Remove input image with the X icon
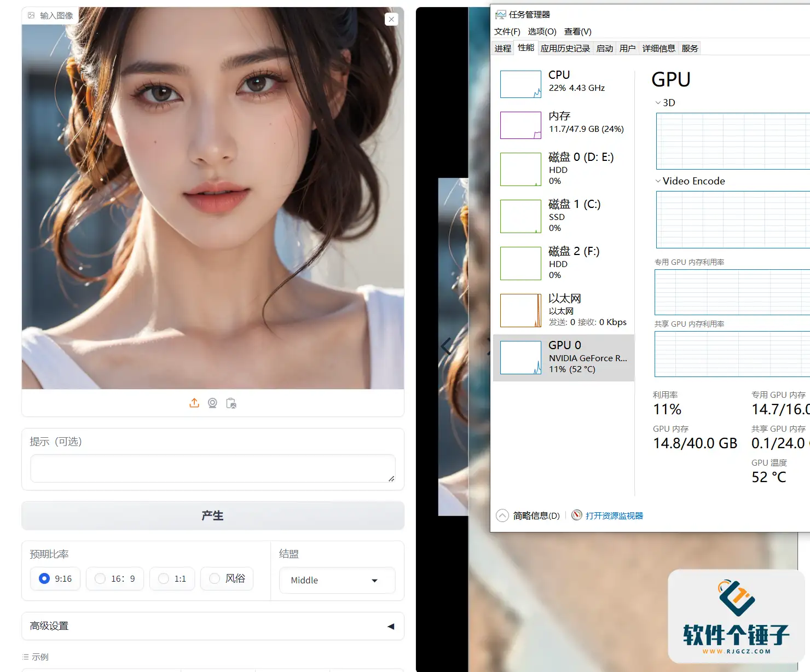The width and height of the screenshot is (810, 672). (x=391, y=19)
